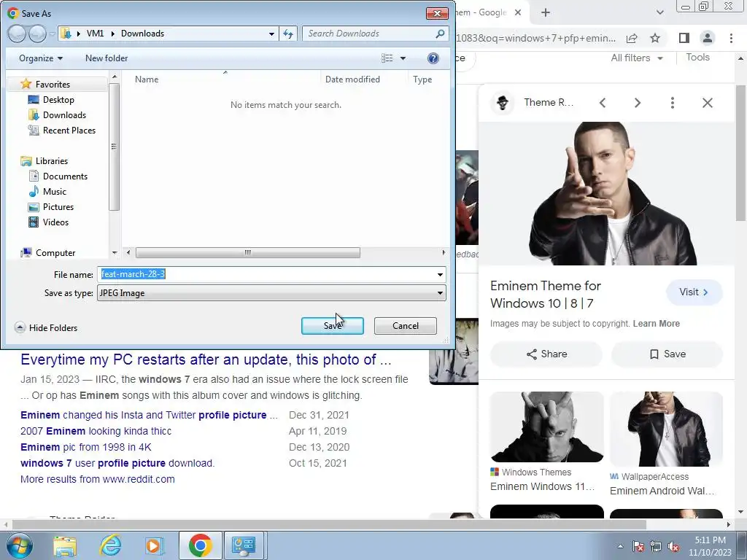Screen dimensions: 747x560
Task: Open the Chrome three-dot menu
Action: [731, 38]
